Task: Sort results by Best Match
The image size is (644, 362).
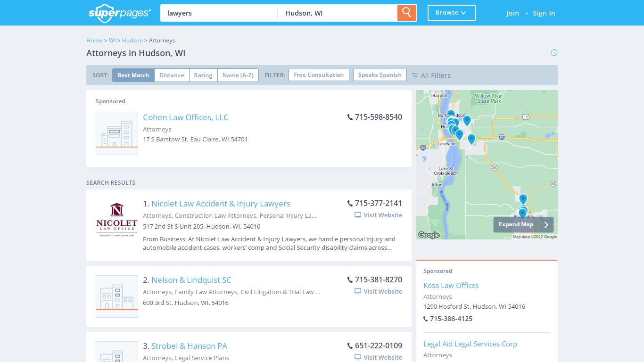Action: (x=133, y=75)
